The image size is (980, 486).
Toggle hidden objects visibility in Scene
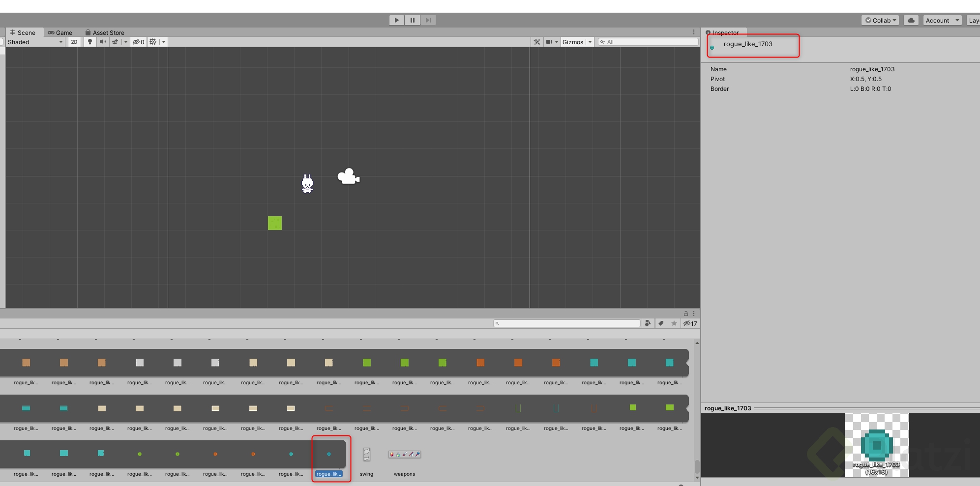[x=138, y=42]
